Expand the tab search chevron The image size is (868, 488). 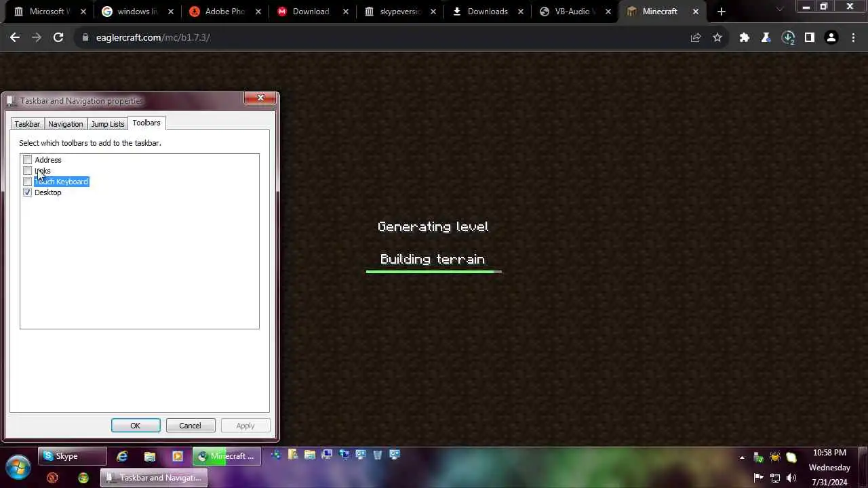(780, 9)
